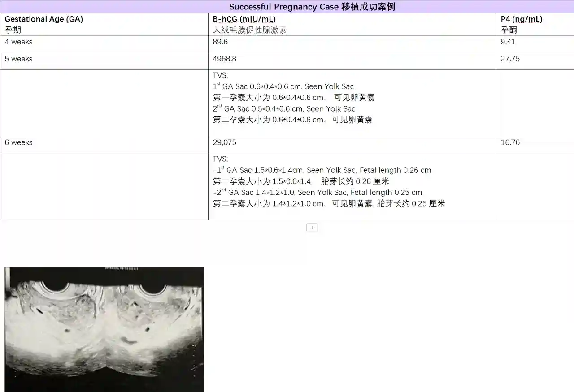Image resolution: width=574 pixels, height=392 pixels.
Task: Click the 16.76 progesterone value
Action: (x=510, y=143)
